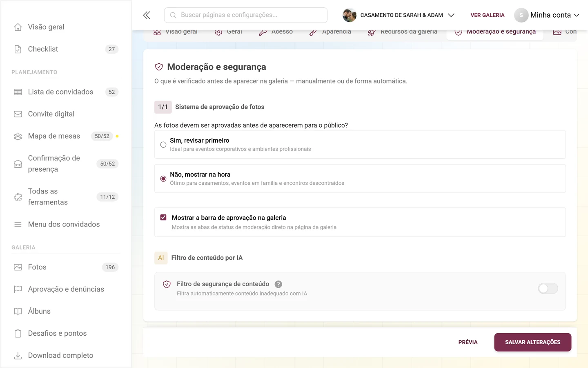Click the Convite digital envelope icon
The width and height of the screenshot is (588, 368).
(18, 114)
